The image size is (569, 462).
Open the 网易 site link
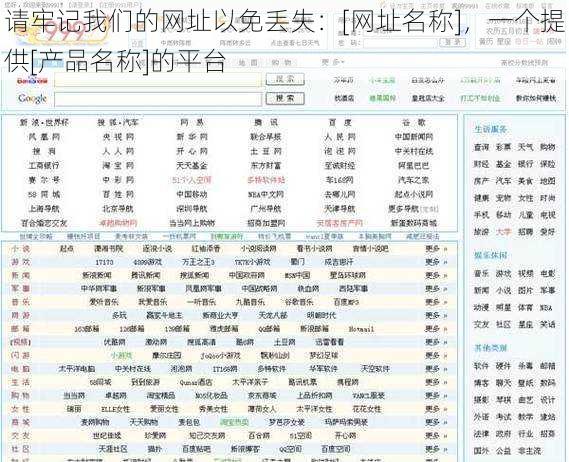coord(192,123)
